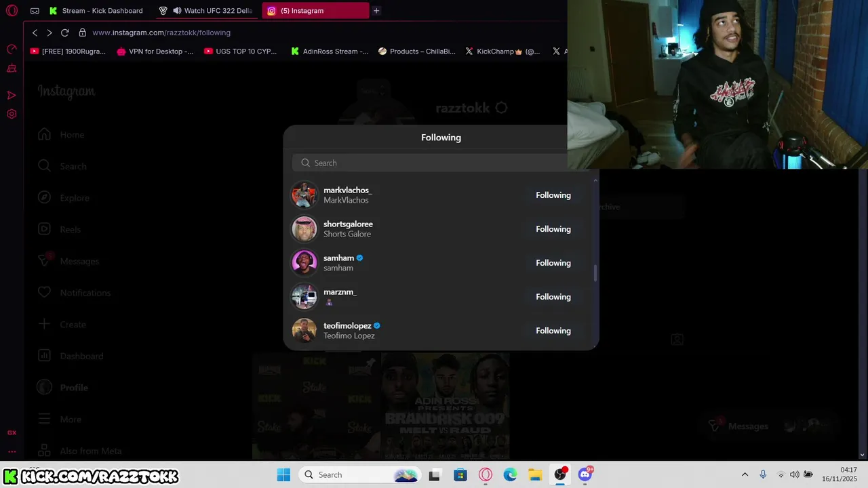Click Following button for shortsgaloree
Screen dimensions: 868x488
coord(553,229)
